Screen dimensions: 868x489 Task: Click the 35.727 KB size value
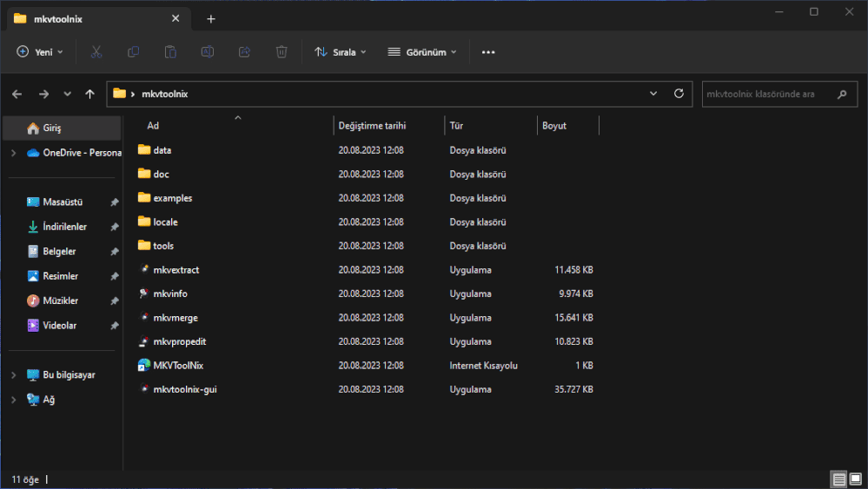[573, 389]
